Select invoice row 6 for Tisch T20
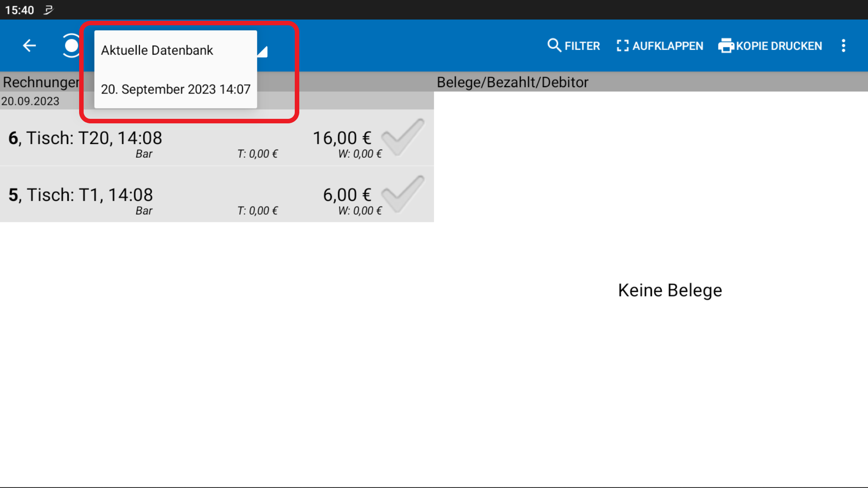The image size is (868, 488). pyautogui.click(x=136, y=138)
